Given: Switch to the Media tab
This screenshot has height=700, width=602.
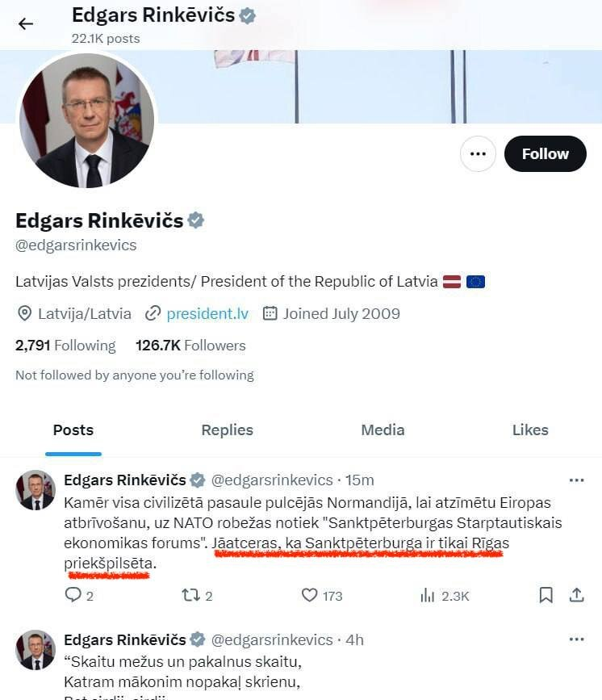Looking at the screenshot, I should point(383,430).
